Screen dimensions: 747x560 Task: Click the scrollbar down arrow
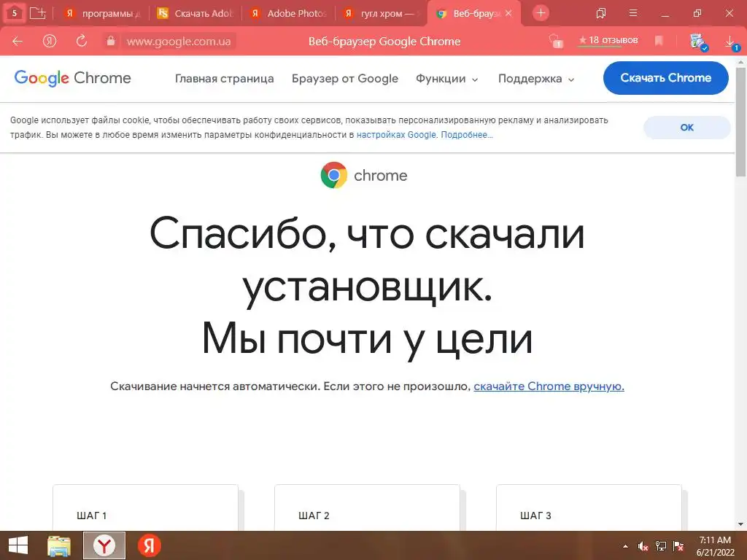point(741,524)
